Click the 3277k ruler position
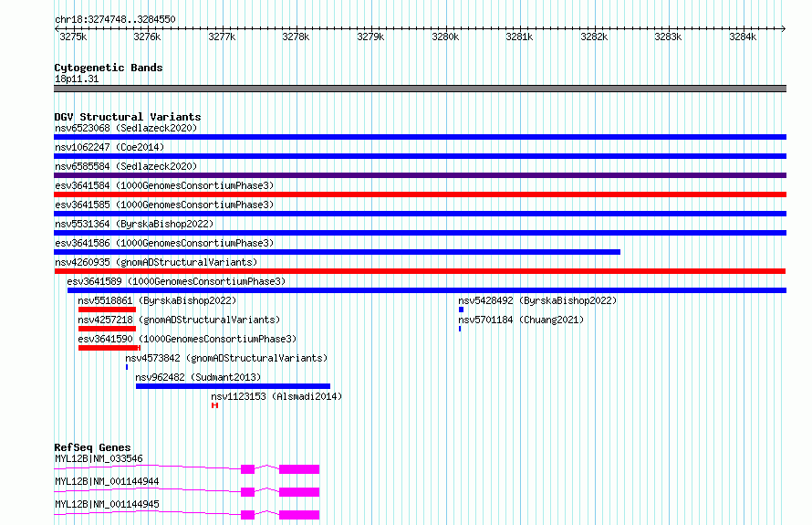This screenshot has width=812, height=525. (x=222, y=37)
